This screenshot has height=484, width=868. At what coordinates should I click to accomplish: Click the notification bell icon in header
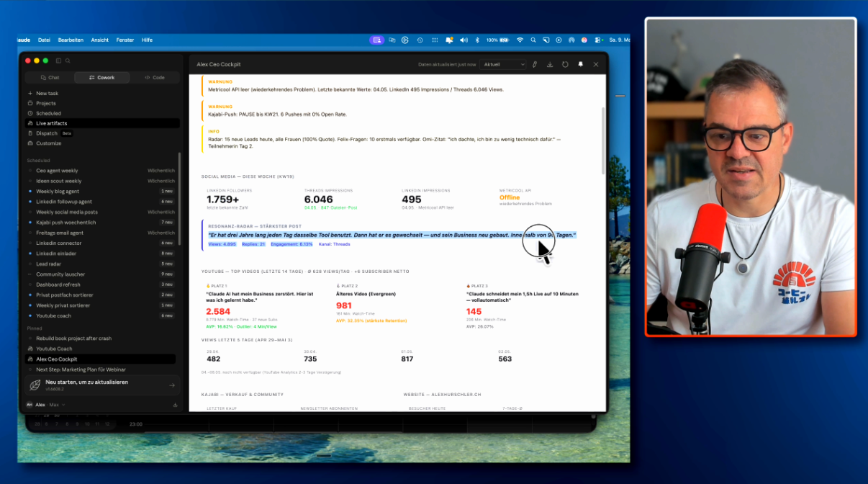pyautogui.click(x=581, y=64)
